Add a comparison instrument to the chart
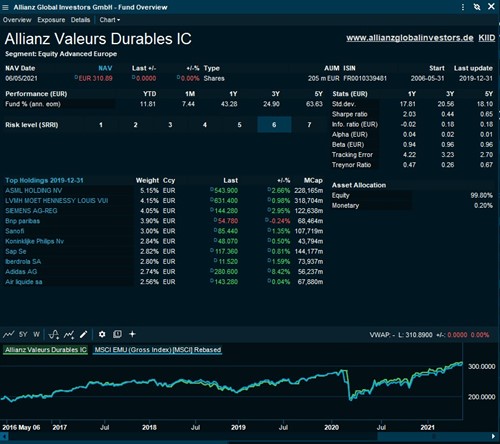500x444 pixels. tap(69, 334)
